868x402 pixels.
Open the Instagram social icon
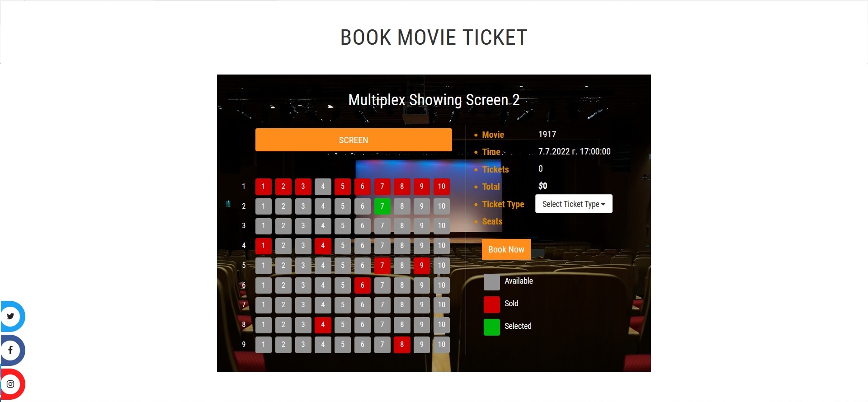tap(10, 384)
